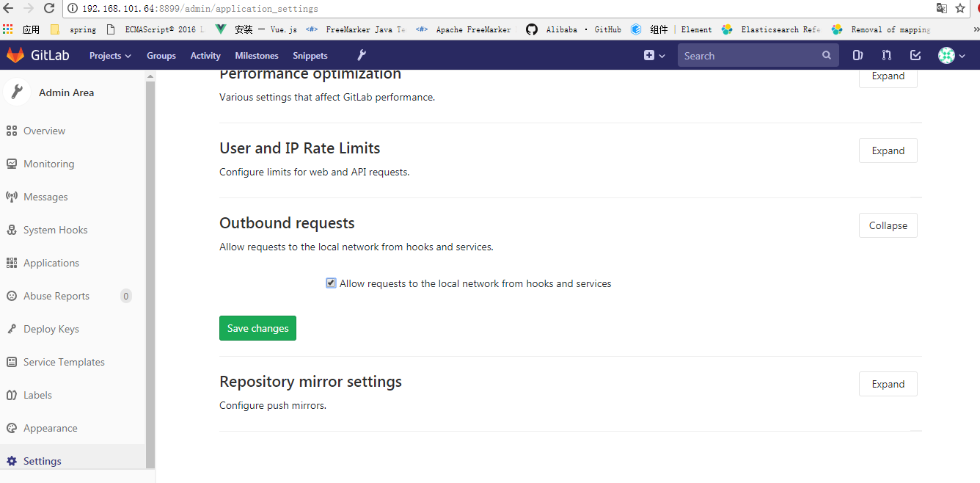The image size is (980, 483).
Task: Click the Abuse Reports count badge
Action: pos(126,296)
